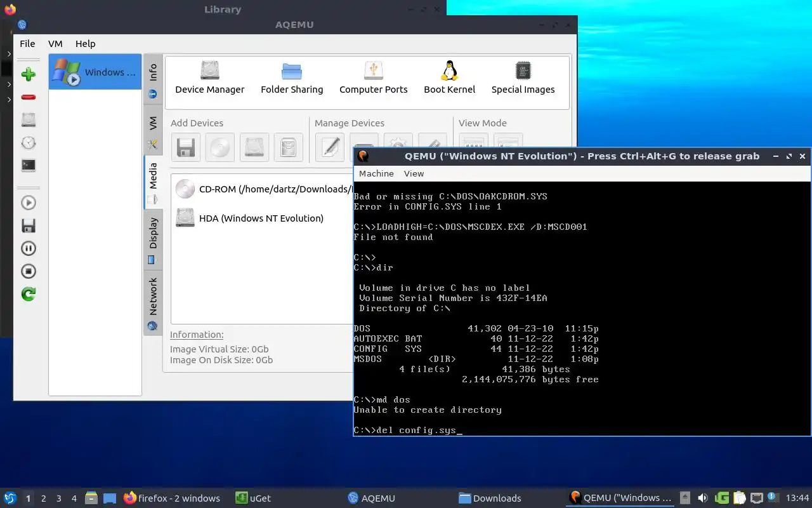Click the green plus add VM icon
This screenshot has width=812, height=508.
pyautogui.click(x=29, y=74)
